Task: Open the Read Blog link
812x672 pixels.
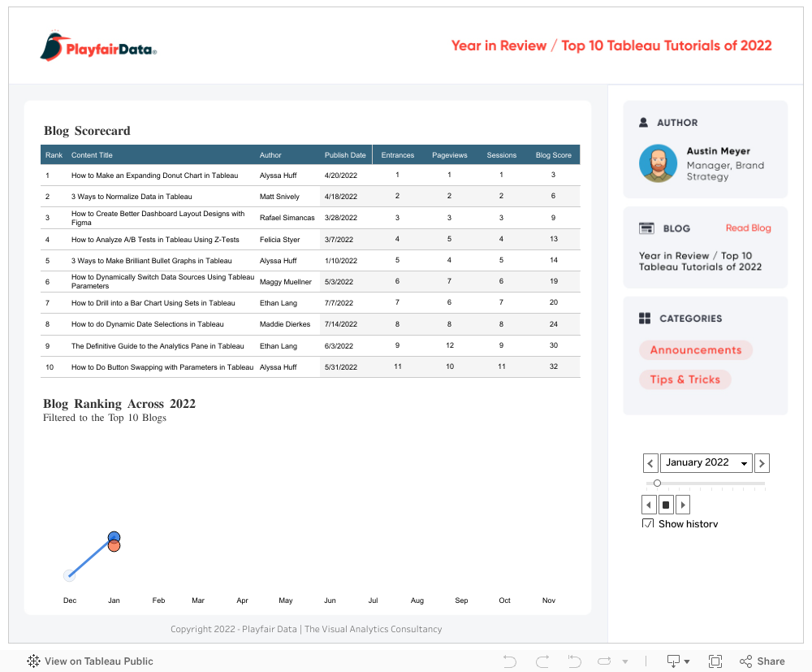Action: point(748,228)
